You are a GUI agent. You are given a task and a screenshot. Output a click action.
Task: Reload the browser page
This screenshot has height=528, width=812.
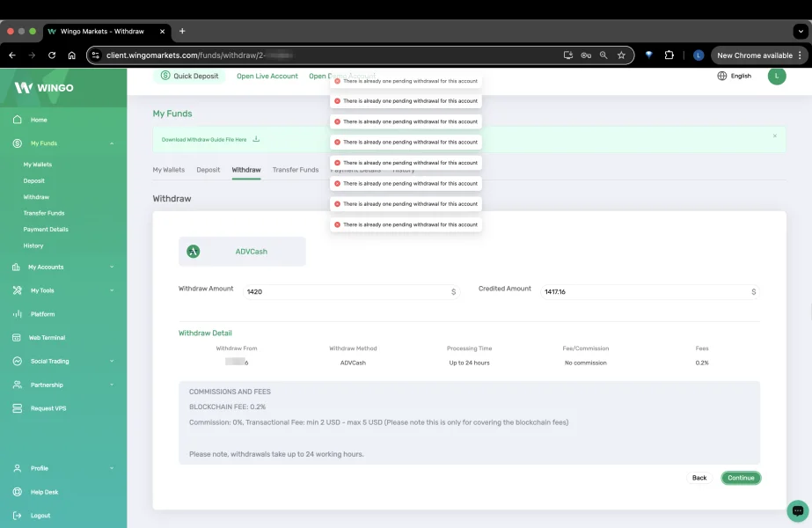click(52, 55)
